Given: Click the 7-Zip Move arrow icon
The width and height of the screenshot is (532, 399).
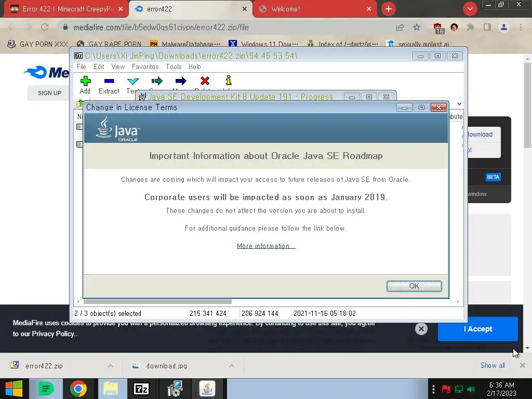Looking at the screenshot, I should click(x=181, y=81).
